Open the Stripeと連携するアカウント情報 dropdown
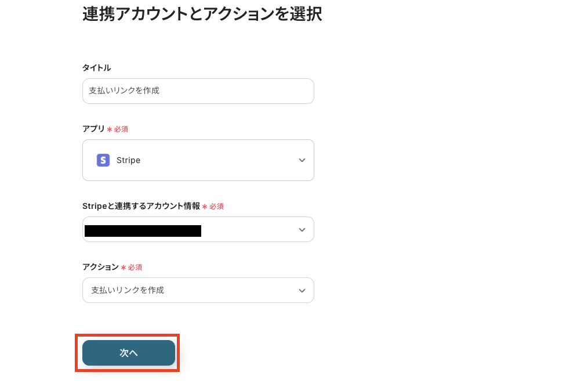 pos(198,229)
